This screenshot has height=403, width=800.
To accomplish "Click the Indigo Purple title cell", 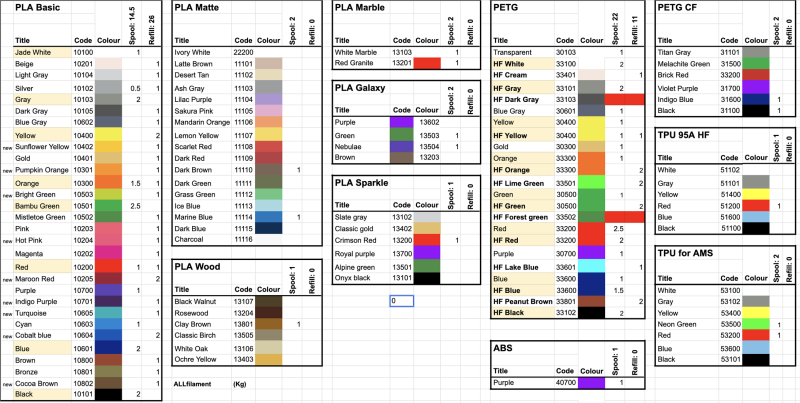I will click(x=42, y=301).
